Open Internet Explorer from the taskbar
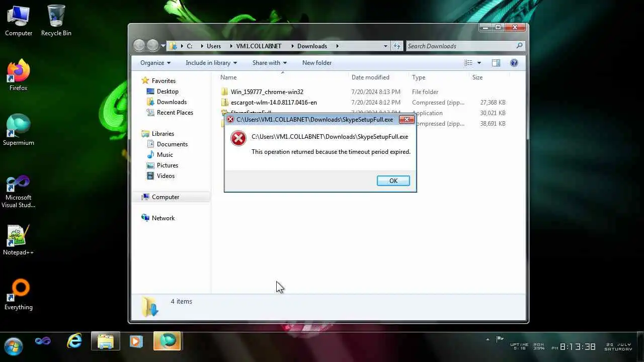This screenshot has width=644, height=362. pos(74,341)
